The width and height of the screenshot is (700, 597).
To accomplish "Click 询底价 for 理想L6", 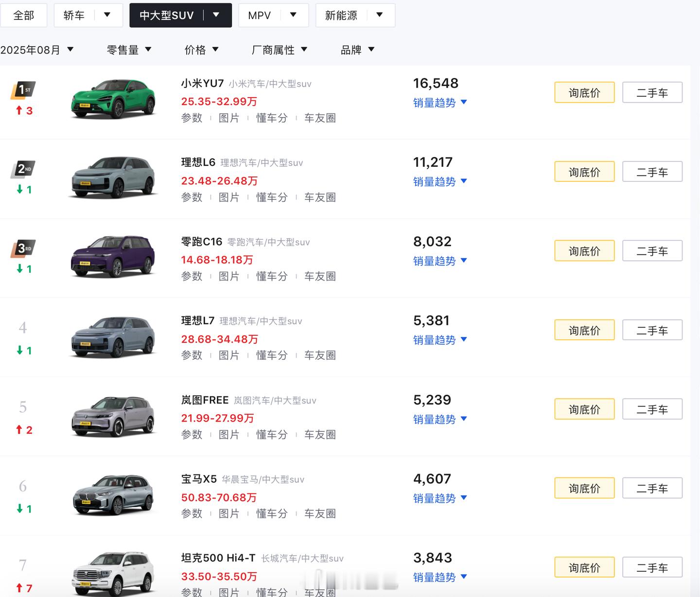I will 584,172.
